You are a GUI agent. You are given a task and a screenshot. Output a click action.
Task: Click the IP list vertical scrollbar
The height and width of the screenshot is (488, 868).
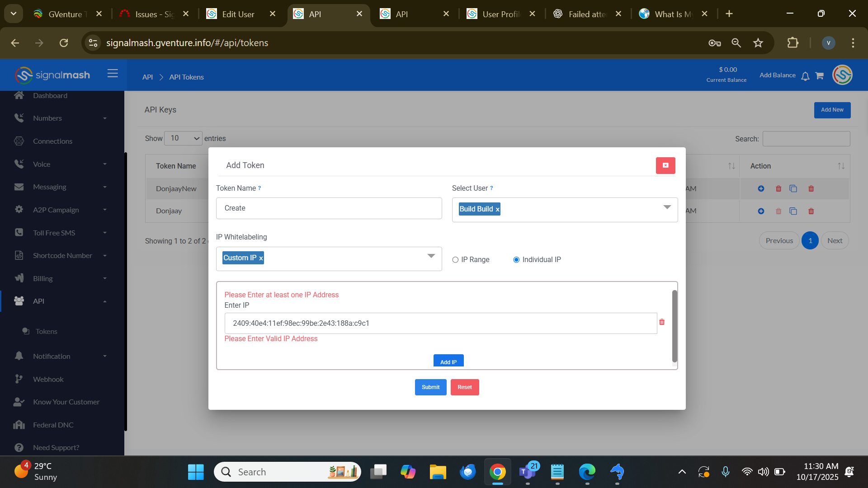coord(675,325)
